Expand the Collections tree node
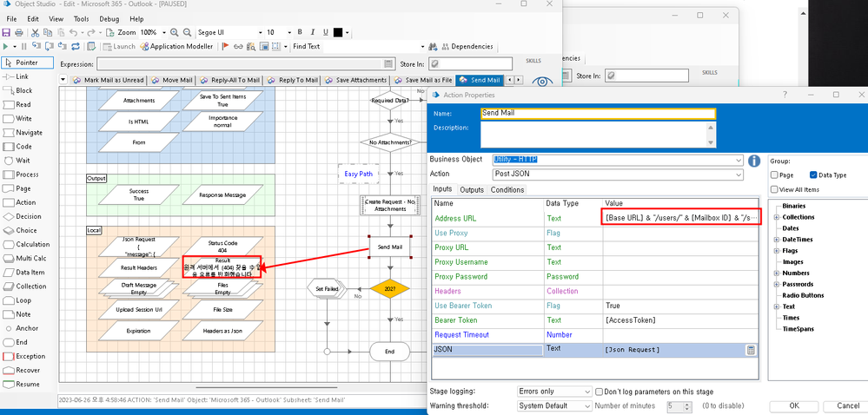Viewport: 868px width, 415px height. 775,217
